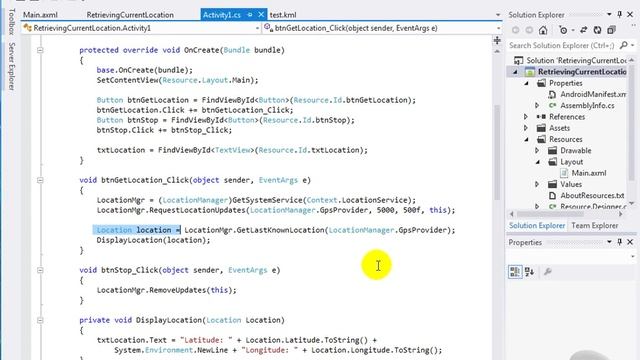
Task: Open Properties window options dropdown arrow
Action: pyautogui.click(x=609, y=242)
